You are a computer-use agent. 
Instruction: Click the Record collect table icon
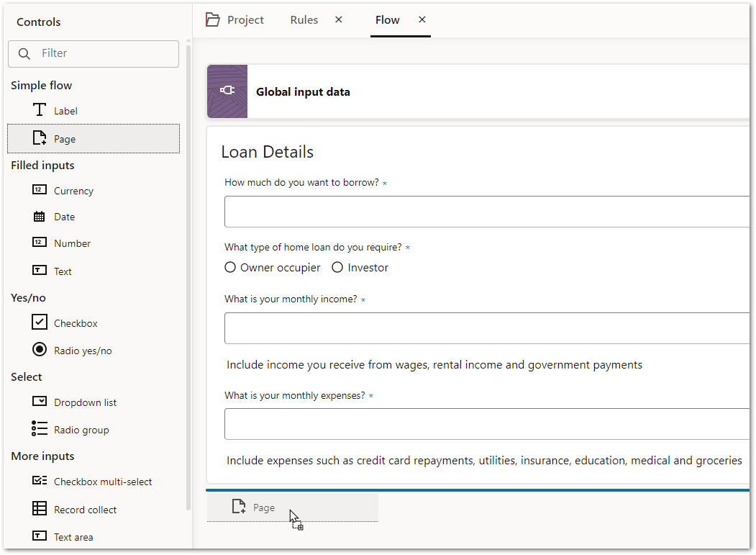(40, 509)
